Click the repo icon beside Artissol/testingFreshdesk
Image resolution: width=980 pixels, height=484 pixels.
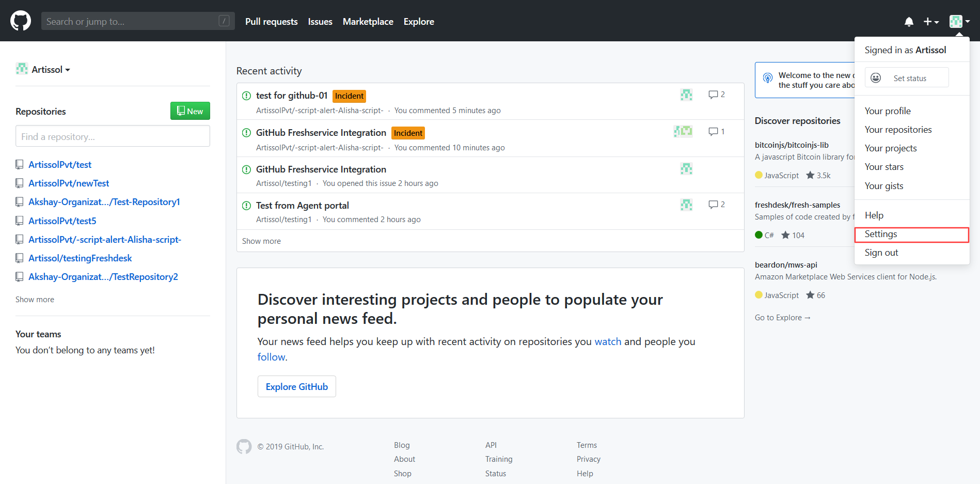coord(20,258)
